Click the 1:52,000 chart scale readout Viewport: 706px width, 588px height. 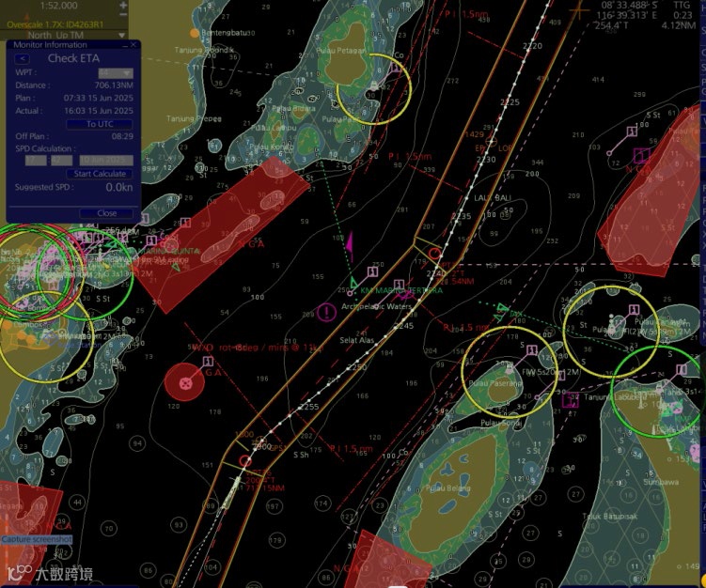59,6
